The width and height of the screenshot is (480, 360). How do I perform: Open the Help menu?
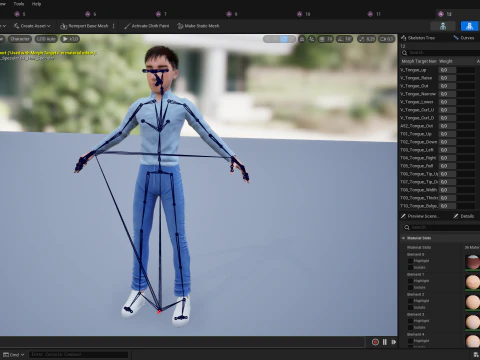[x=36, y=4]
